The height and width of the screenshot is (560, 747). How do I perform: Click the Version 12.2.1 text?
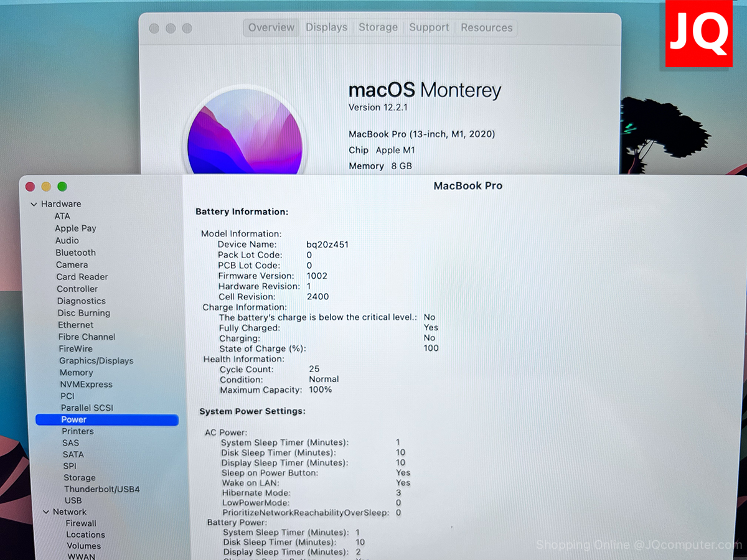(378, 108)
